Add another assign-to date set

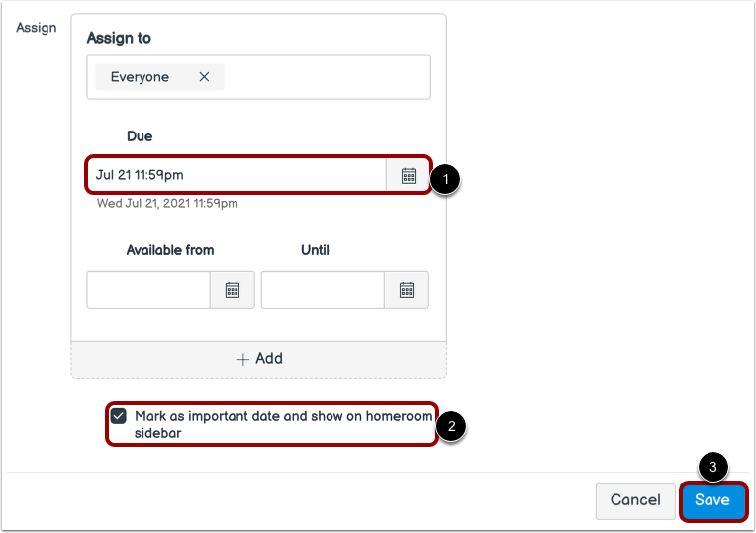[259, 359]
